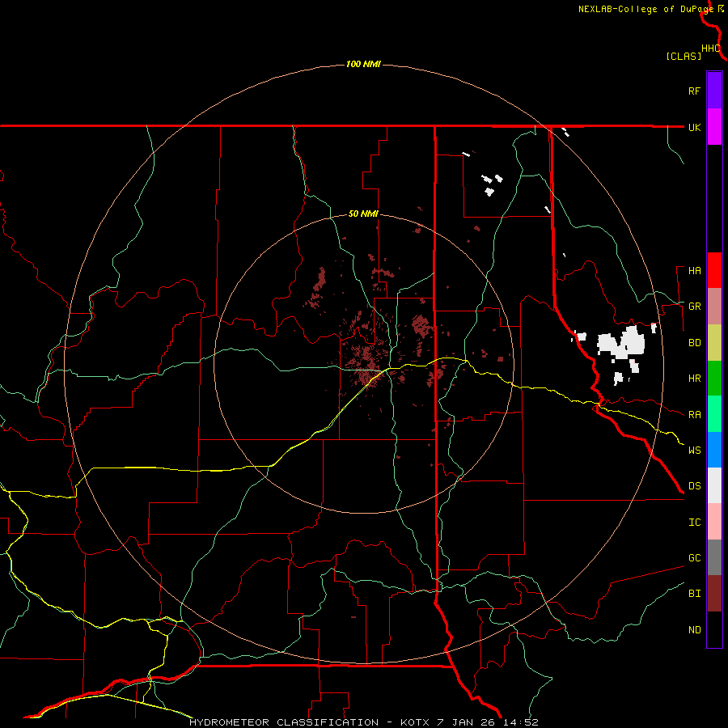Click the IC legend label
Screen dimensions: 728x728
tap(694, 523)
